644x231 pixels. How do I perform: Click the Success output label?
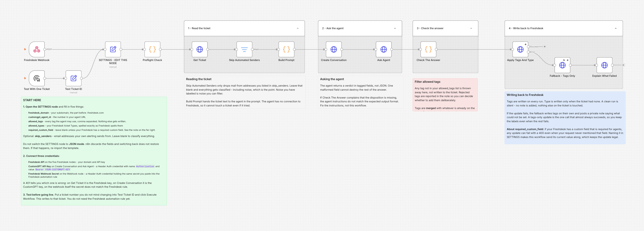[x=534, y=47]
